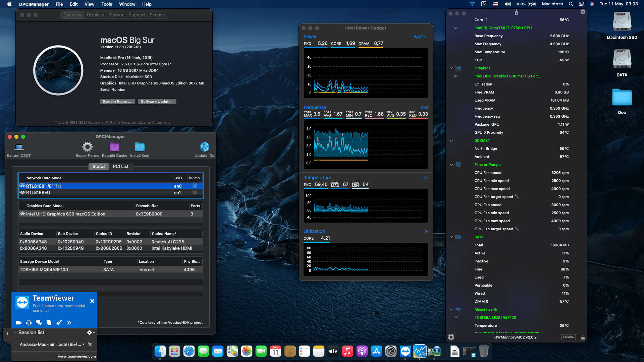644x362 pixels.
Task: Collapse the Intel Core i7-9750H CPU group
Action: coord(456,28)
